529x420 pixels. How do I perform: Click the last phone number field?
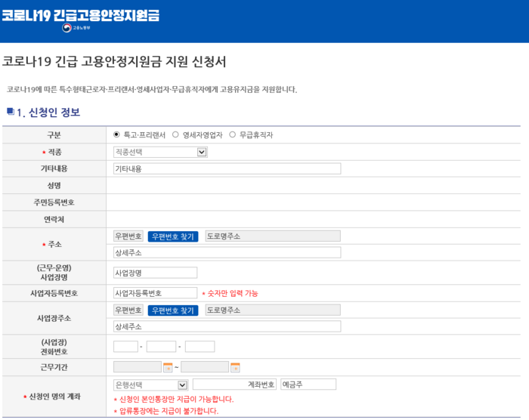tap(200, 347)
